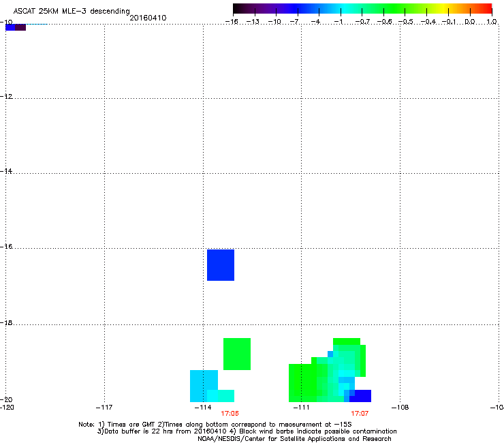Click the NOAA/NESDIS credit line
Image resolution: width=504 pixels, height=443 pixels.
[294, 439]
